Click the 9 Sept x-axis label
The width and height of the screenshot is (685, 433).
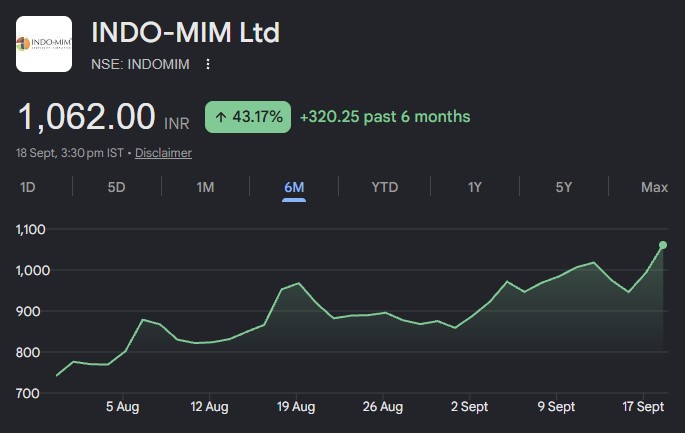[x=556, y=407]
